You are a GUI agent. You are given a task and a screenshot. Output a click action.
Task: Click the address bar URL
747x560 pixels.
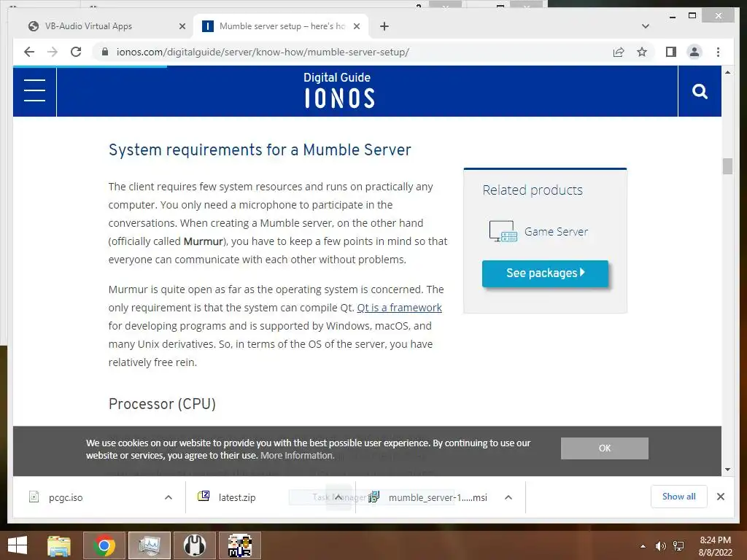[x=263, y=52]
